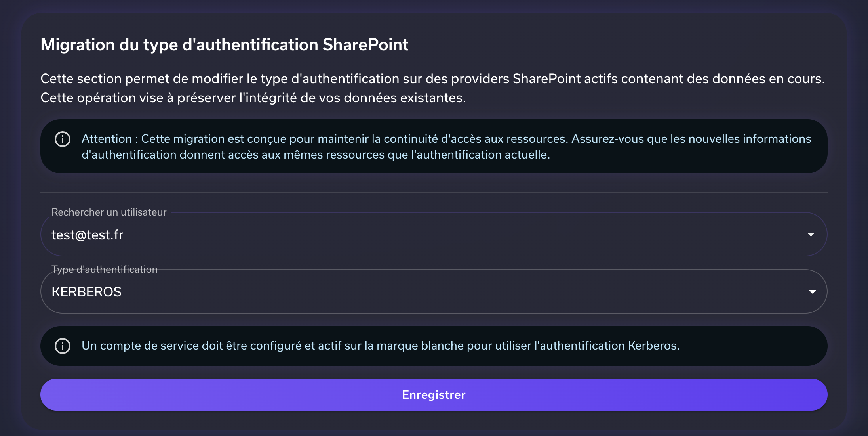Click the "Type d'authentification" field label
This screenshot has height=436, width=868.
pyautogui.click(x=105, y=270)
